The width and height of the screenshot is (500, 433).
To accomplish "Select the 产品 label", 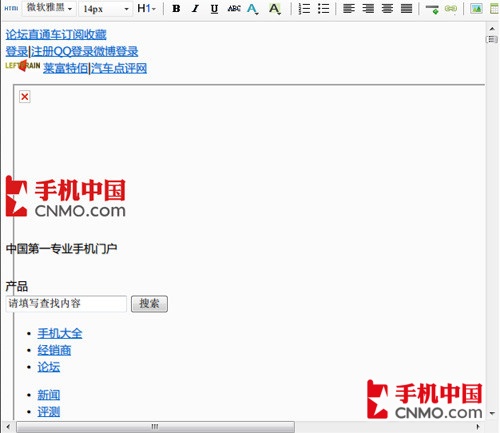I will pyautogui.click(x=17, y=286).
